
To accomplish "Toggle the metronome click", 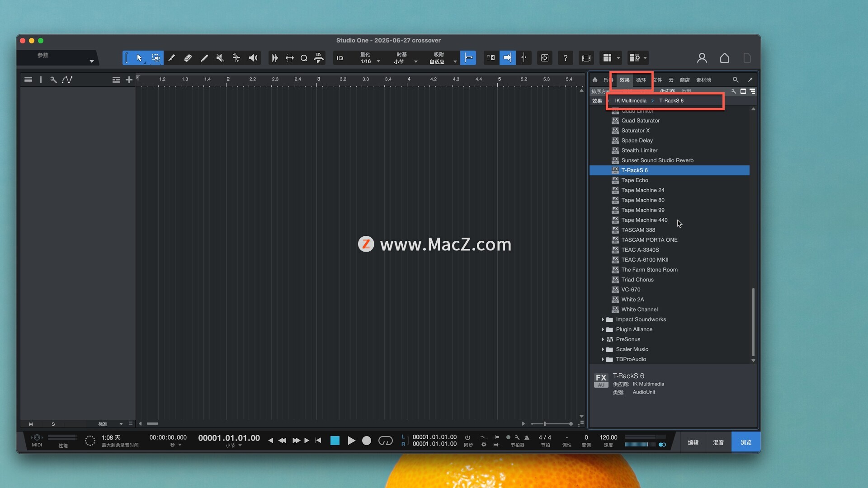I will click(x=527, y=437).
